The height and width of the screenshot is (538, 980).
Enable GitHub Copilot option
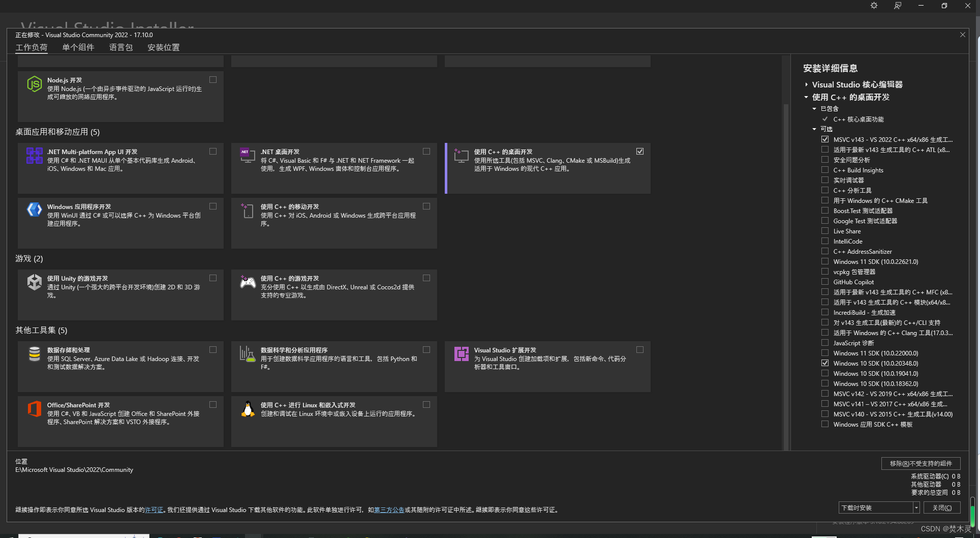pyautogui.click(x=825, y=282)
